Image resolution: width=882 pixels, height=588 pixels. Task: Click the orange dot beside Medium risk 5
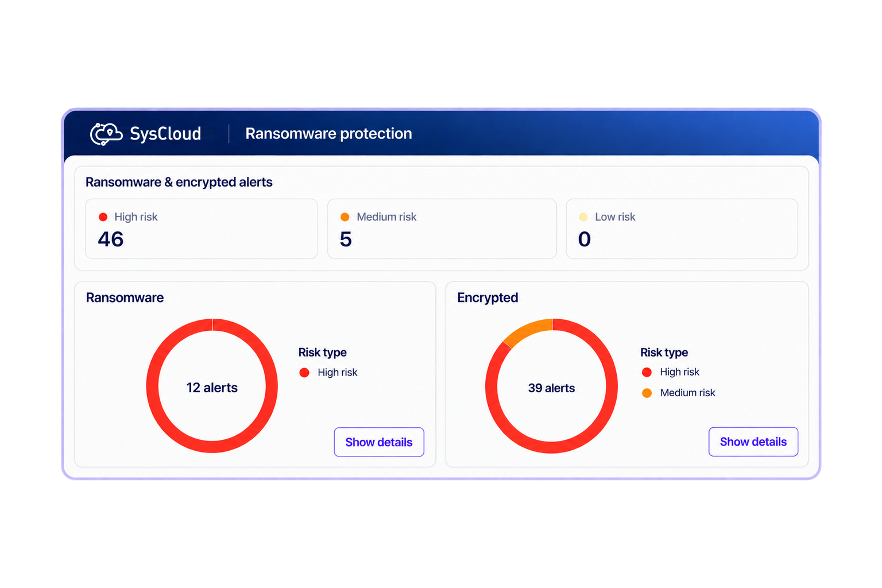pyautogui.click(x=345, y=217)
